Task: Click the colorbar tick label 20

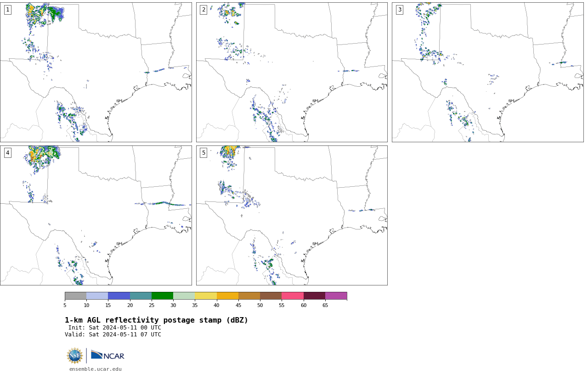Action: tap(130, 305)
